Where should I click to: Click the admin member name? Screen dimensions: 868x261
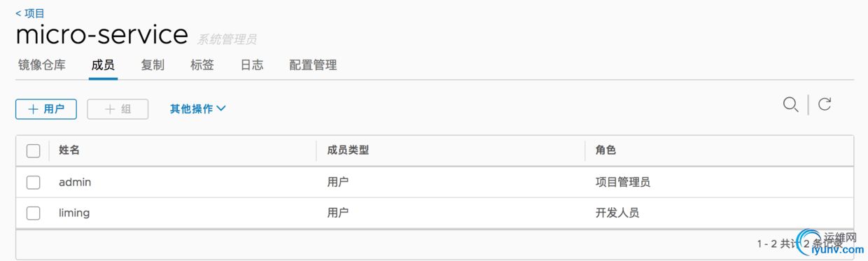point(75,182)
